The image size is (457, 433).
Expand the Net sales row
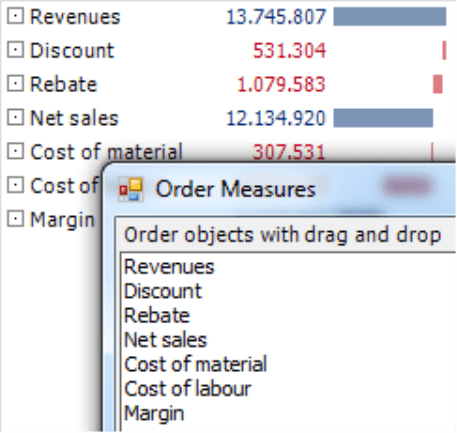15,118
